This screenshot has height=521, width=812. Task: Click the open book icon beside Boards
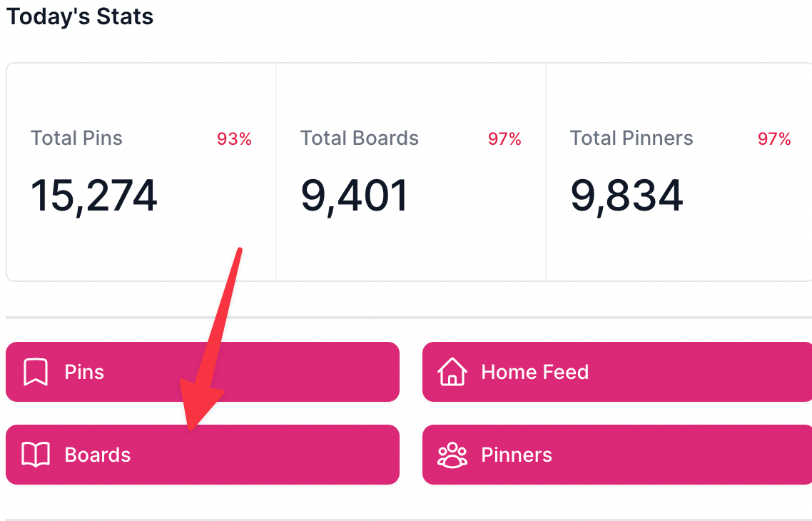click(x=36, y=455)
